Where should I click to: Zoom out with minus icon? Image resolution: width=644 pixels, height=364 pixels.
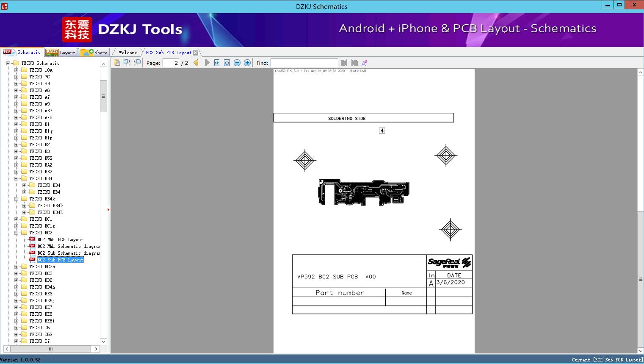coord(237,63)
